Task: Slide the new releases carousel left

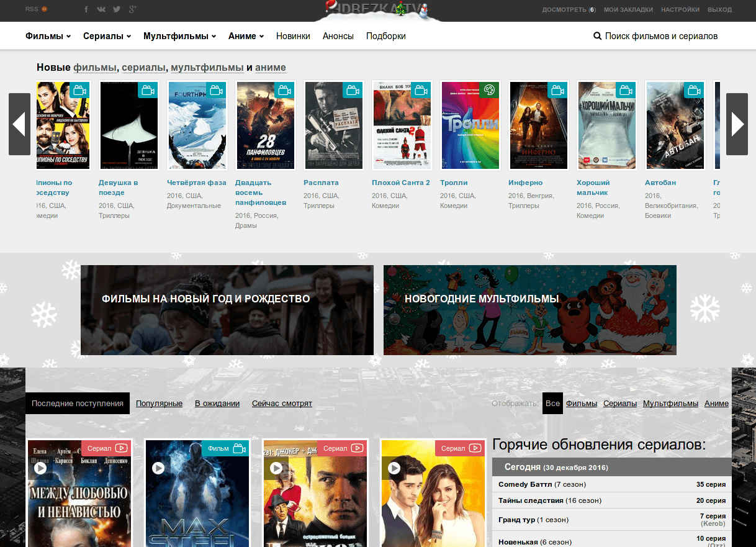Action: [19, 124]
